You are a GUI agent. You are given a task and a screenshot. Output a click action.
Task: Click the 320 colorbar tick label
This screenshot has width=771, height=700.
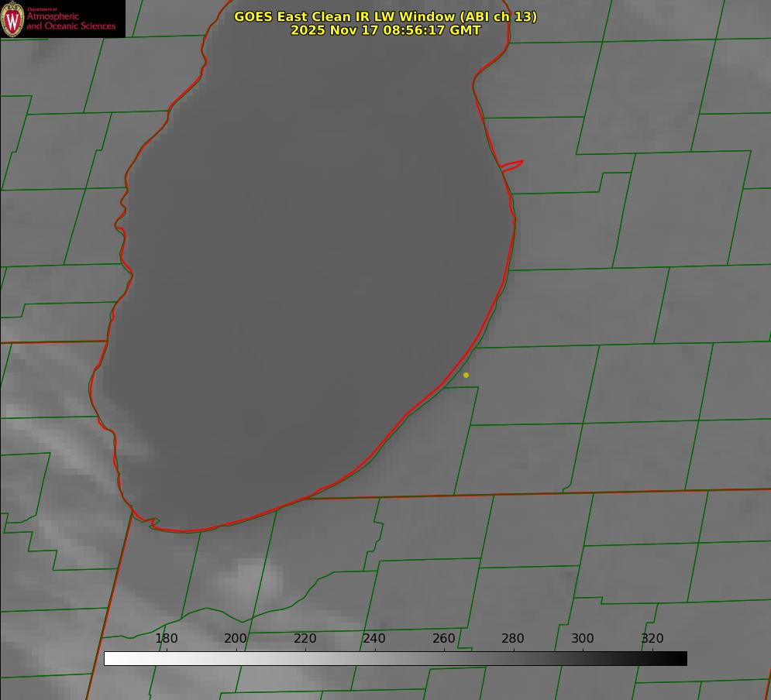pos(652,639)
